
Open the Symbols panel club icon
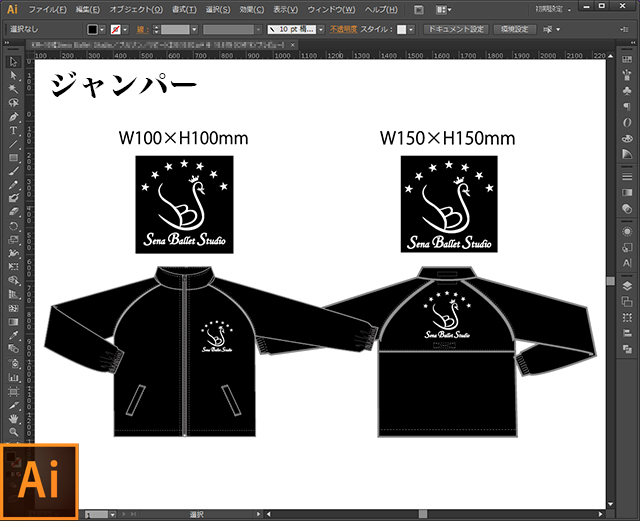(627, 91)
